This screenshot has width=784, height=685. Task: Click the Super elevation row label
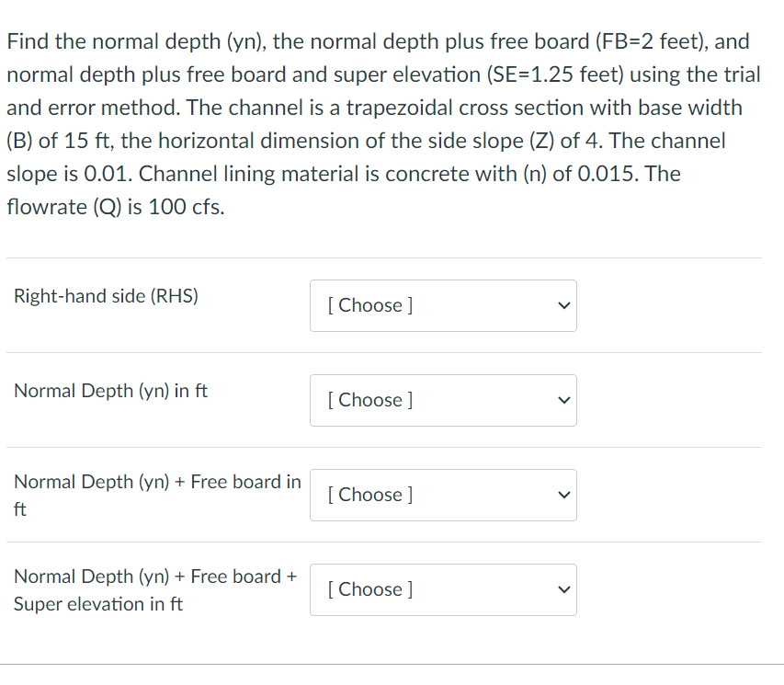click(154, 589)
